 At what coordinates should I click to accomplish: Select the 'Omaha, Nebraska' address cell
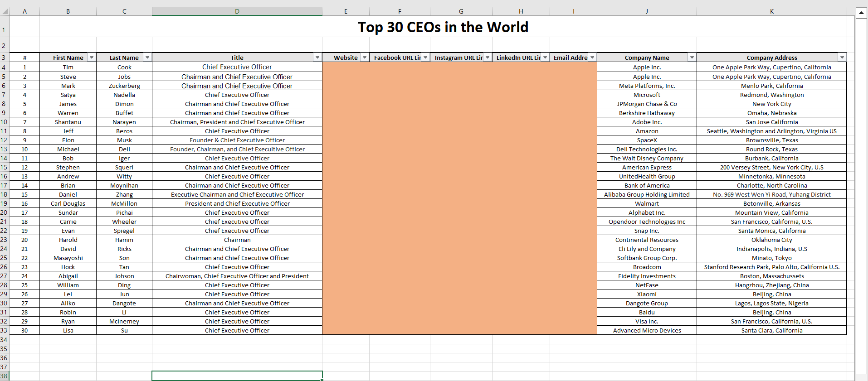[x=772, y=113]
